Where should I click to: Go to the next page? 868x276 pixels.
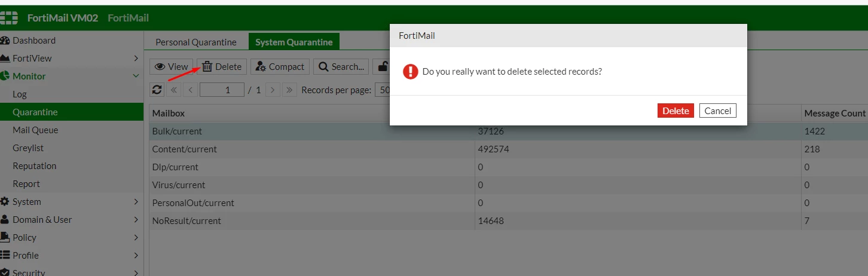273,90
